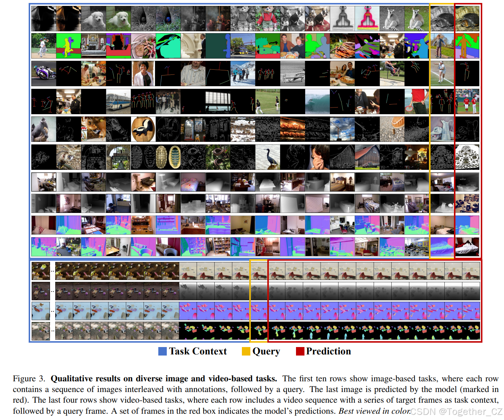Image resolution: width=504 pixels, height=420 pixels.
Task: Open the pink robot figure thumbnail
Action: pyautogui.click(x=367, y=17)
